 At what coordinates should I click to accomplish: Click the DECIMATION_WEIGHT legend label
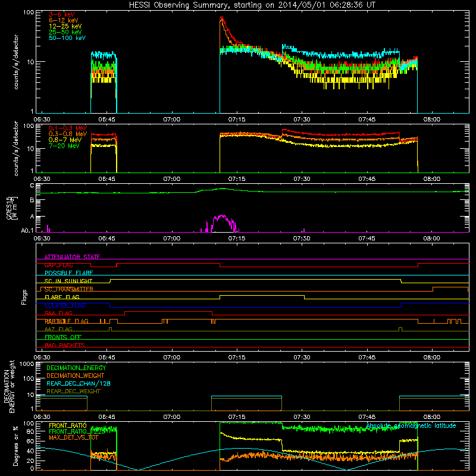tap(76, 375)
